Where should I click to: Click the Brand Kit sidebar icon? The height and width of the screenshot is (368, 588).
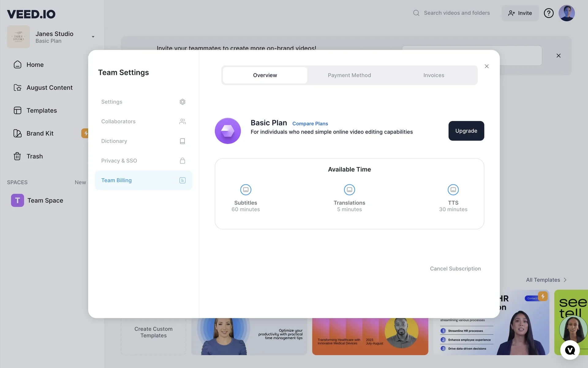17,133
